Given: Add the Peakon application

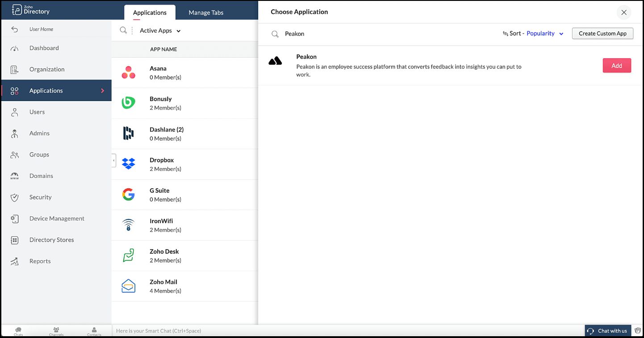Looking at the screenshot, I should pyautogui.click(x=617, y=66).
